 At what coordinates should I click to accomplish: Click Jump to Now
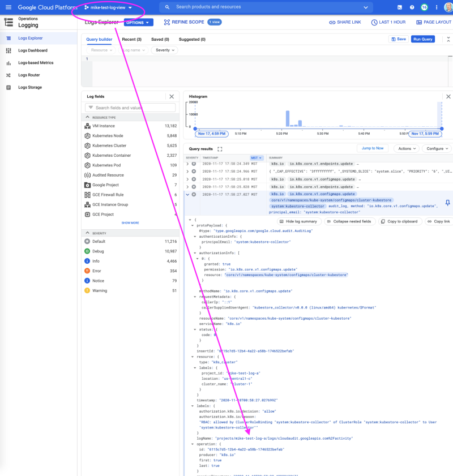(x=373, y=148)
